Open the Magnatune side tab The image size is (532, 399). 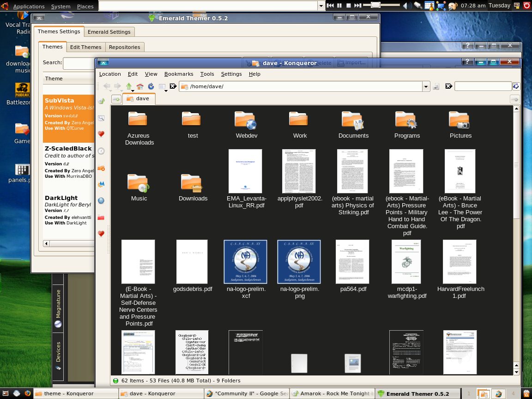point(58,308)
